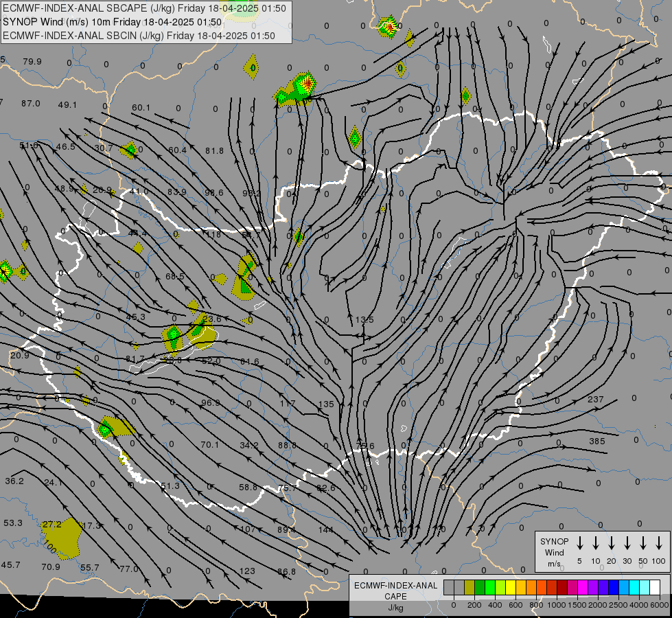The height and width of the screenshot is (618, 672).
Task: Click the wind arrow above 5
Action: (x=580, y=543)
